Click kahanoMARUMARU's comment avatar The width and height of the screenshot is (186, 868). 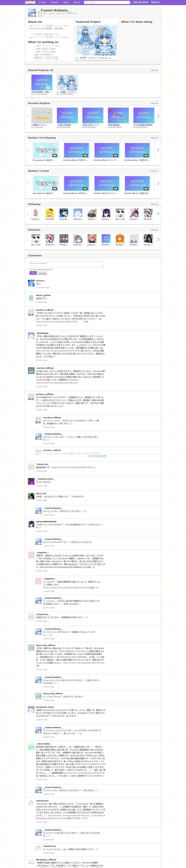(x=31, y=524)
